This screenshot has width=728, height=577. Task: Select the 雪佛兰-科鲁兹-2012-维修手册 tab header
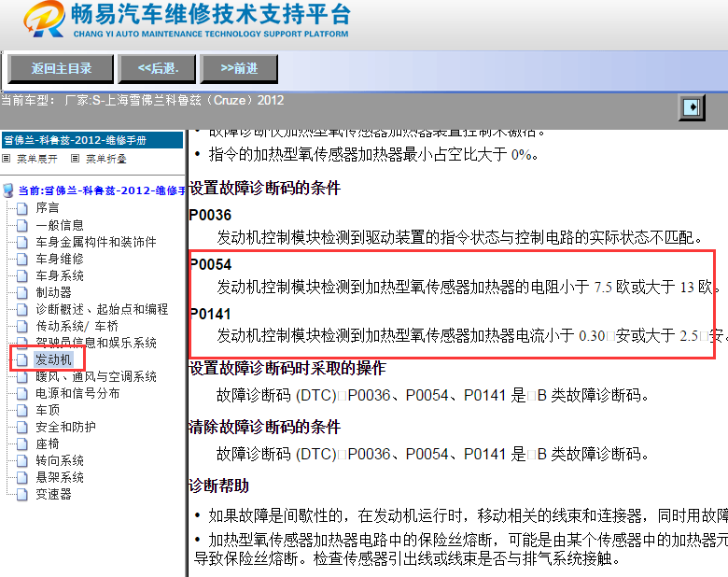(92, 140)
